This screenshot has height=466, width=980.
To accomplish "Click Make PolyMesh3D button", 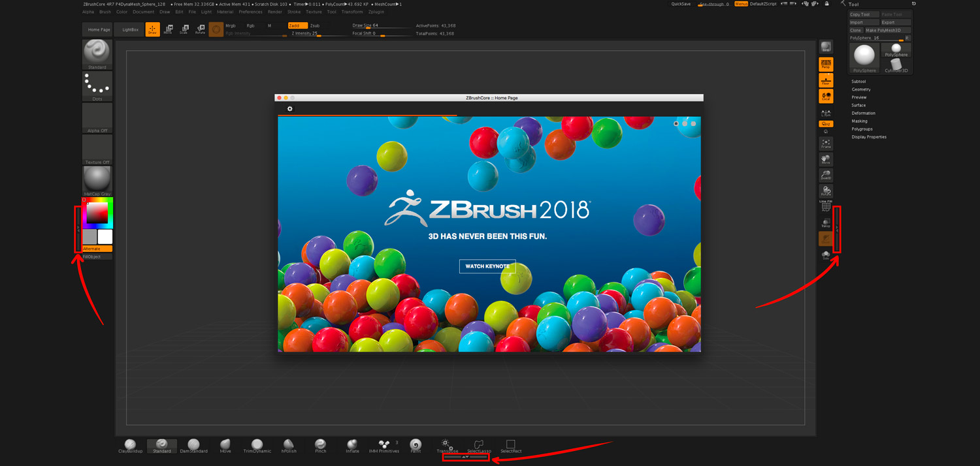I will tap(888, 30).
